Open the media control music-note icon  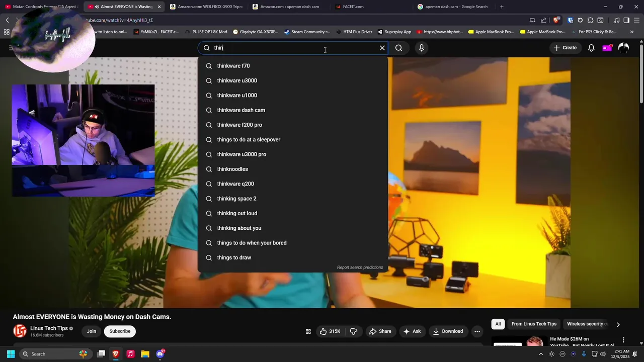pyautogui.click(x=616, y=20)
